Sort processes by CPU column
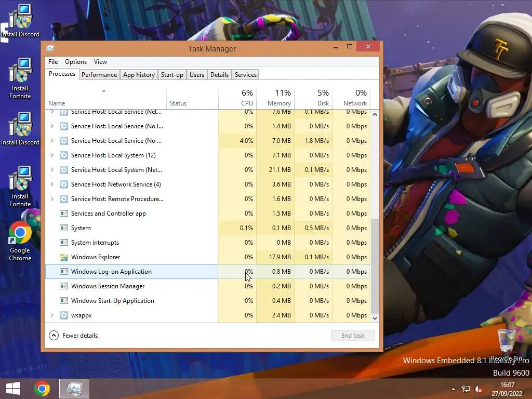The width and height of the screenshot is (532, 399). (237, 98)
